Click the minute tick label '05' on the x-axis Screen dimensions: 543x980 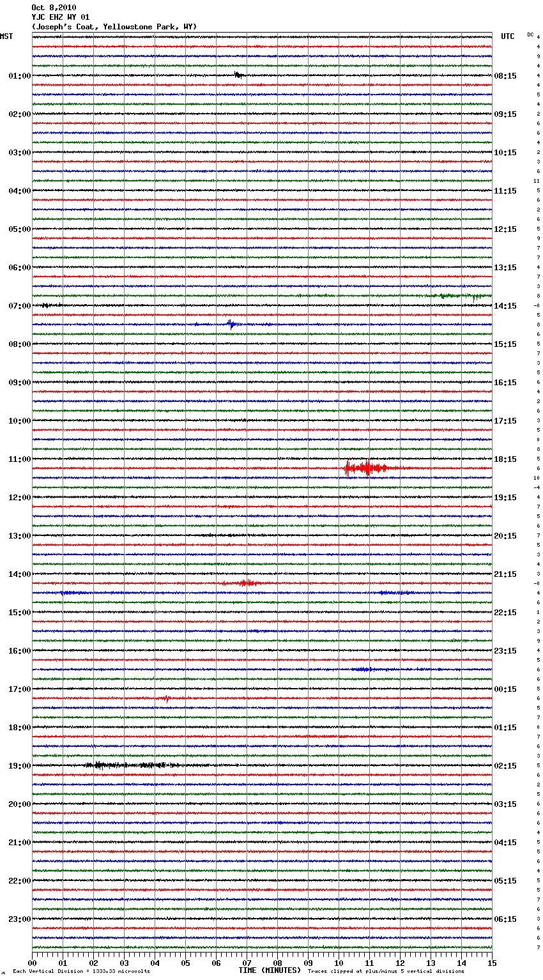click(x=185, y=963)
